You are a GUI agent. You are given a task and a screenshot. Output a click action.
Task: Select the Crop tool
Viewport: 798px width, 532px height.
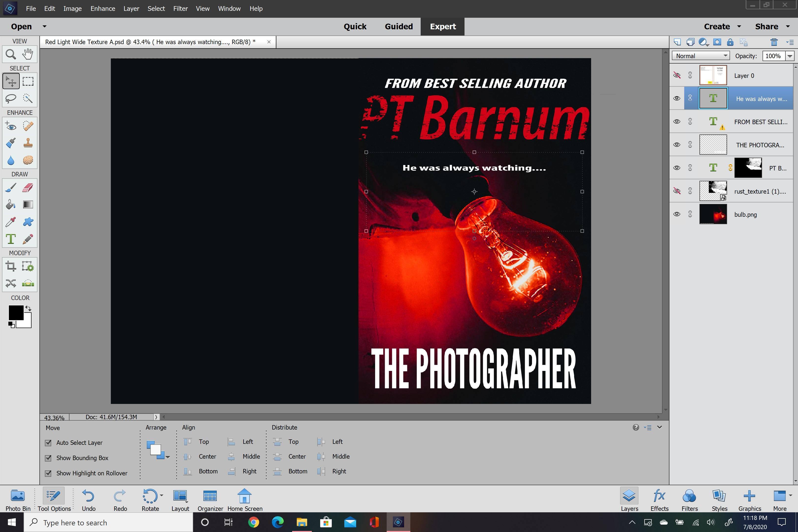11,266
